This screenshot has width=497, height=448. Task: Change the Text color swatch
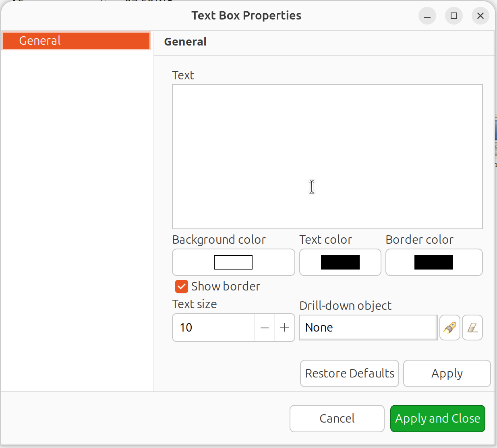tap(340, 262)
